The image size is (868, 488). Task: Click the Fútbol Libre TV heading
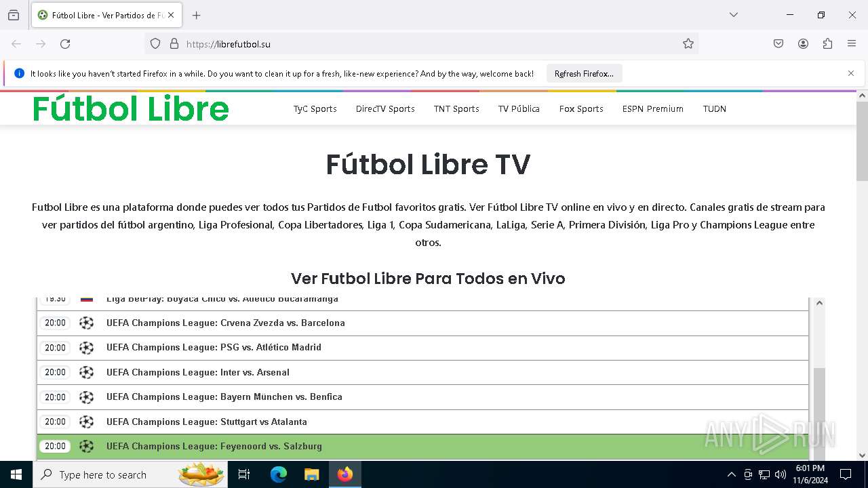[428, 165]
